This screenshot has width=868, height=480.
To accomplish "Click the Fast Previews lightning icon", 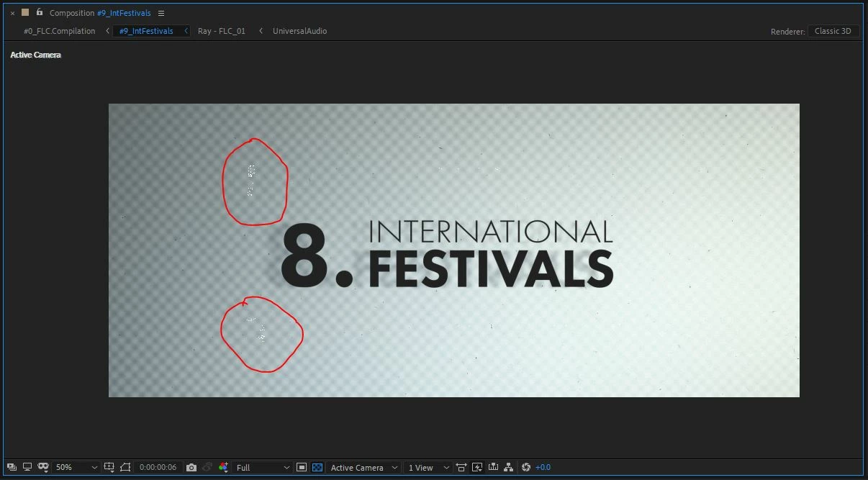I will click(477, 467).
